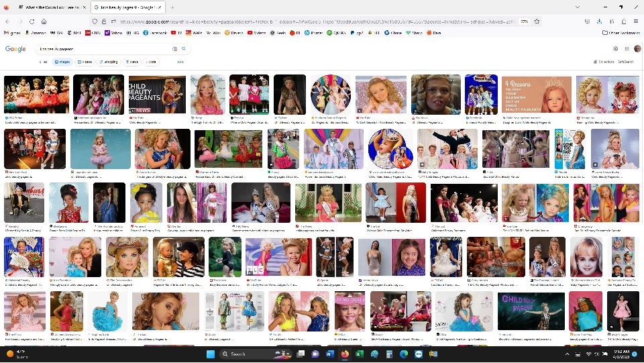644x363 pixels.
Task: Show hidden icons in the system tray
Action: [567, 354]
